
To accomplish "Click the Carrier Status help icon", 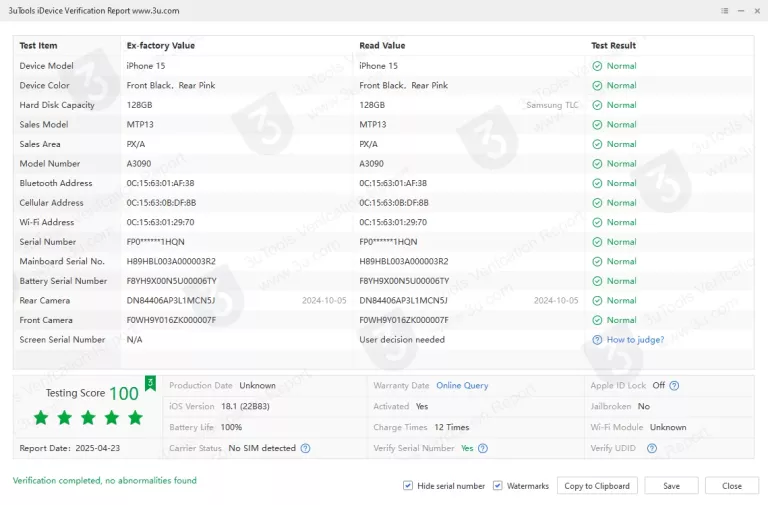I will pos(305,448).
